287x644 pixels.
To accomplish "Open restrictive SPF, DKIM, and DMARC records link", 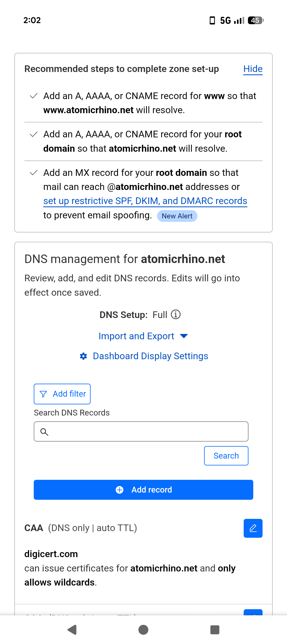I will [145, 201].
